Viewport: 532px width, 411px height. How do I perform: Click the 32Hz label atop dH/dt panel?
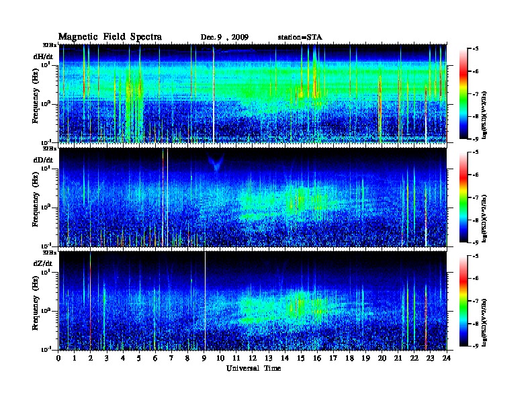[50, 45]
